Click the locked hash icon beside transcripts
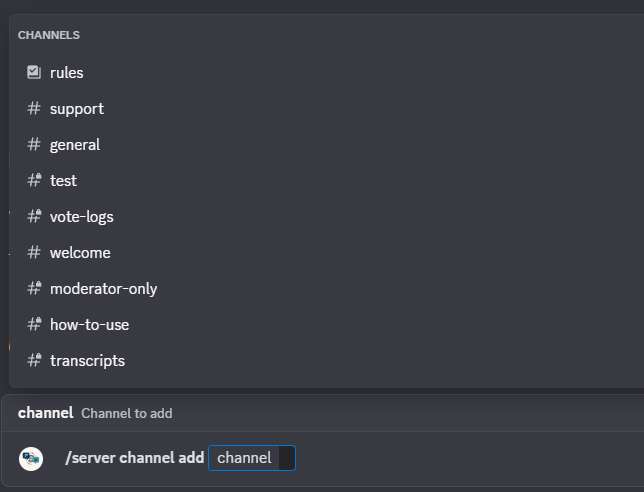The width and height of the screenshot is (644, 492). point(34,360)
